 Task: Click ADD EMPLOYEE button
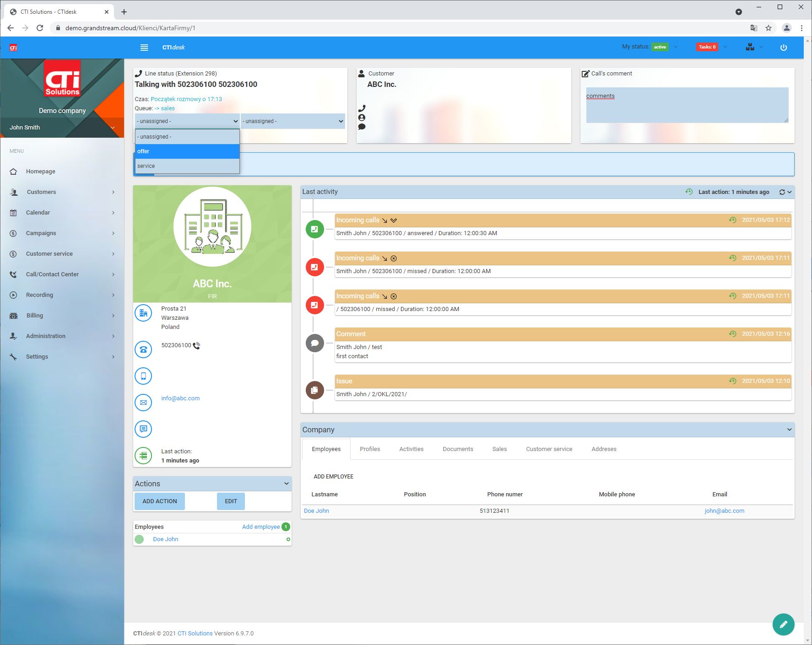(333, 477)
